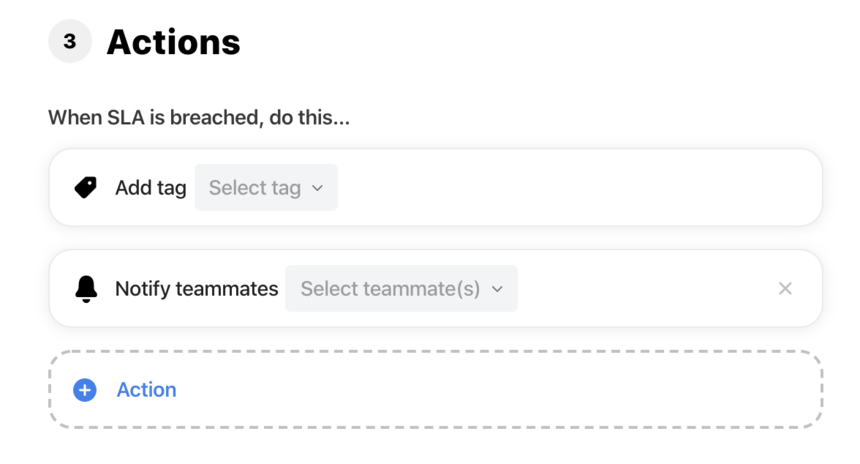Screen dimensions: 860x464
Task: Click the step 3 number badge
Action: click(70, 41)
